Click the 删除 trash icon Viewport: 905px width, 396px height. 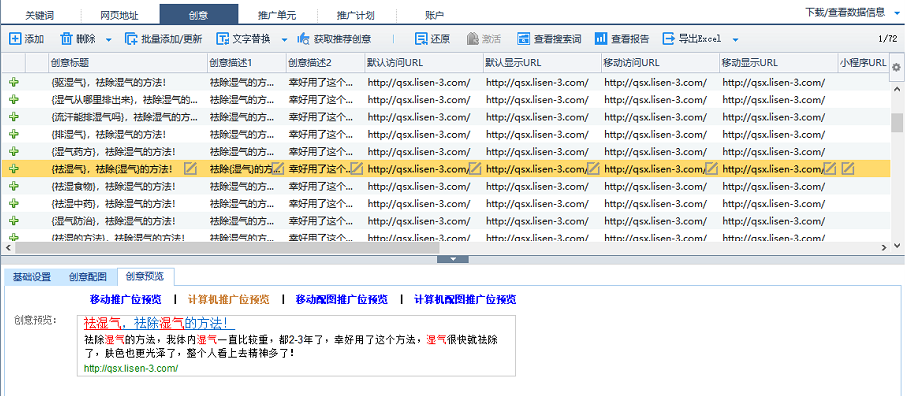67,39
